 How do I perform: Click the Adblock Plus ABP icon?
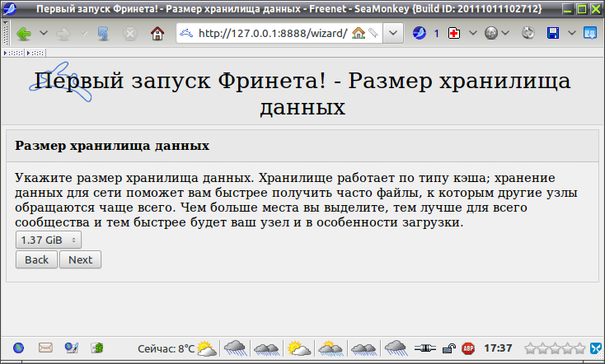click(x=468, y=348)
